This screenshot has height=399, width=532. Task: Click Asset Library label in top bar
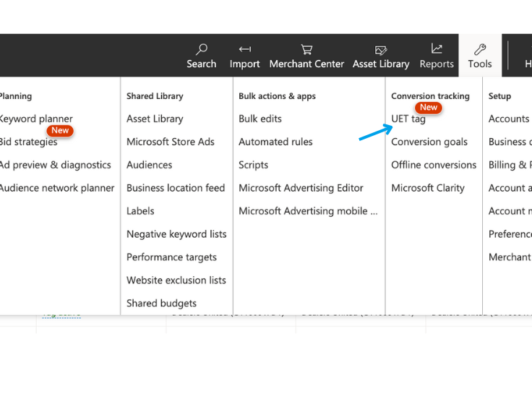(x=381, y=64)
